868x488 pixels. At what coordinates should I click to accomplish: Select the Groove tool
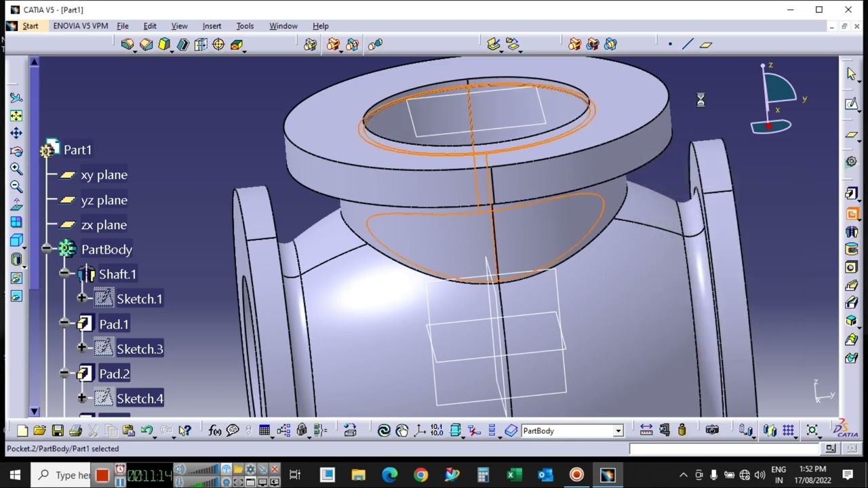pyautogui.click(x=852, y=249)
